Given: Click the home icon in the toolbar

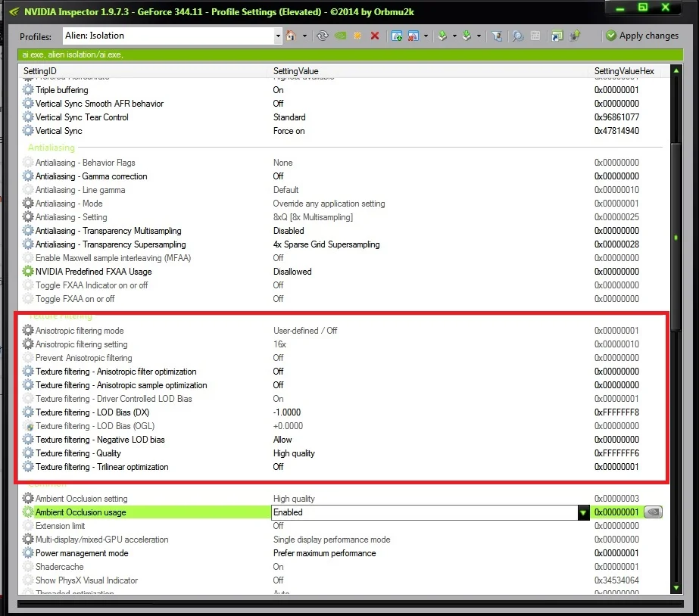Looking at the screenshot, I should pos(291,36).
